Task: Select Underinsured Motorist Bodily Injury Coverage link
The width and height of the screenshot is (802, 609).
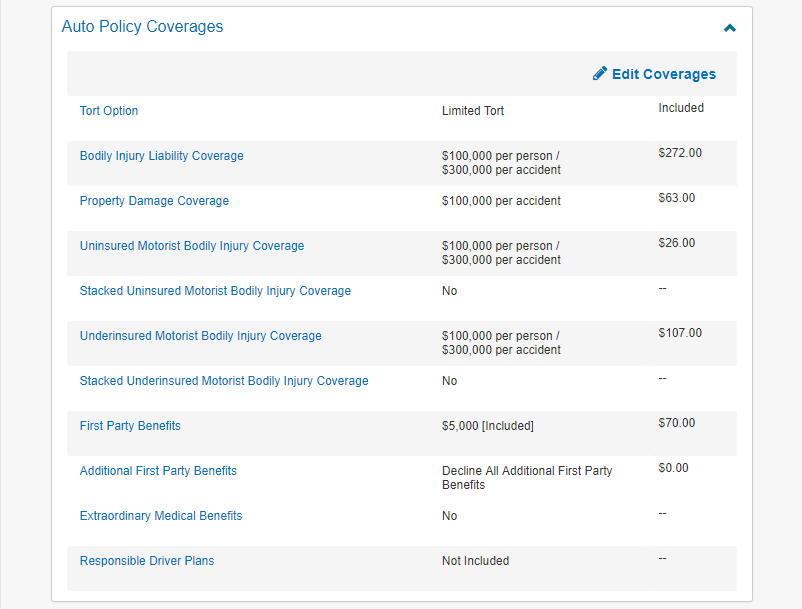Action: 200,336
